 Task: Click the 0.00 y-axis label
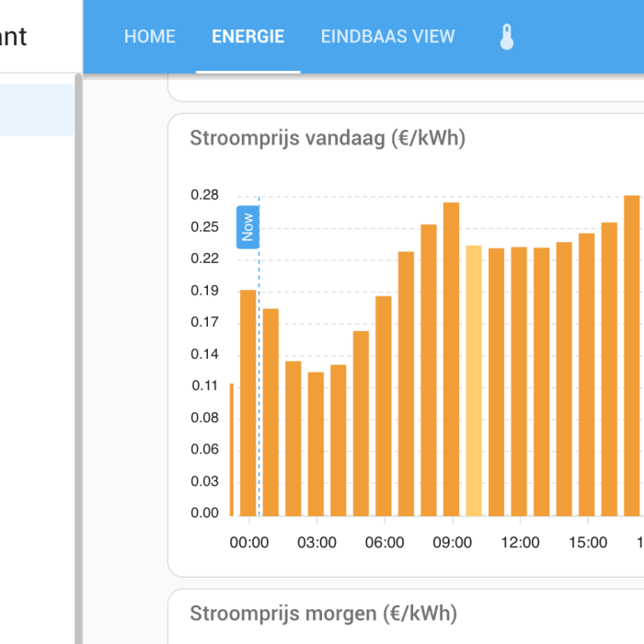click(204, 513)
